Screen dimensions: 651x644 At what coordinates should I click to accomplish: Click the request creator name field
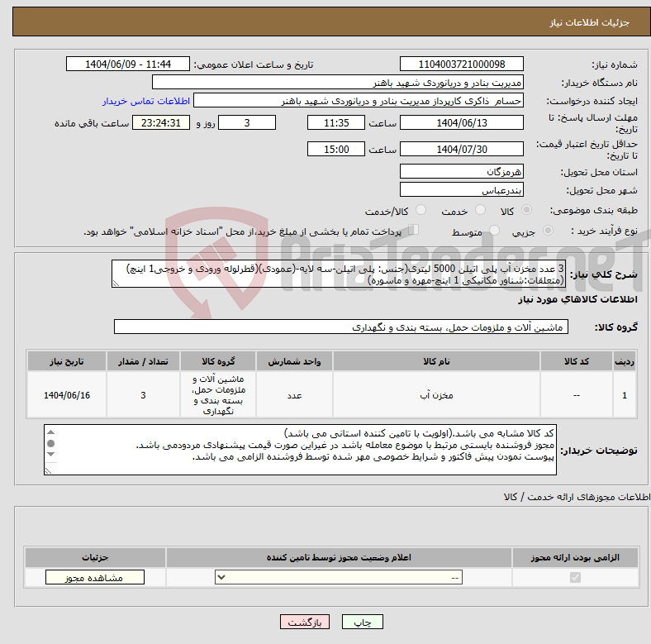pos(359,101)
